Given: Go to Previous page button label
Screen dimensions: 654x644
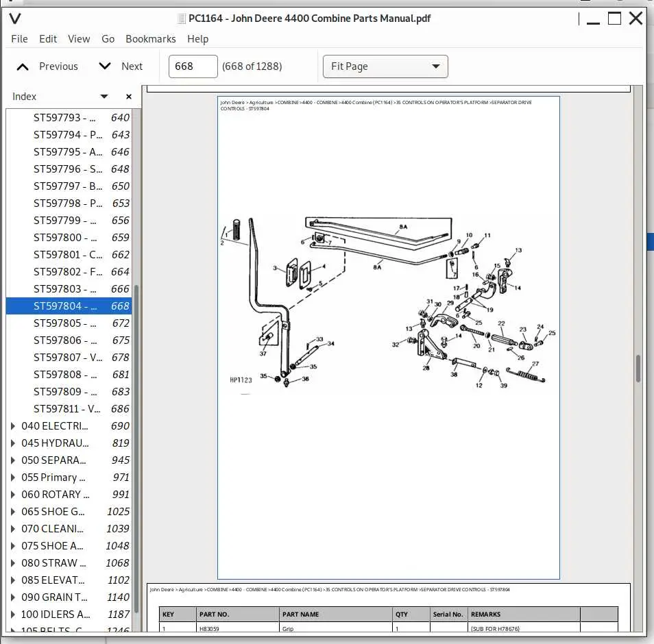Looking at the screenshot, I should tap(58, 66).
